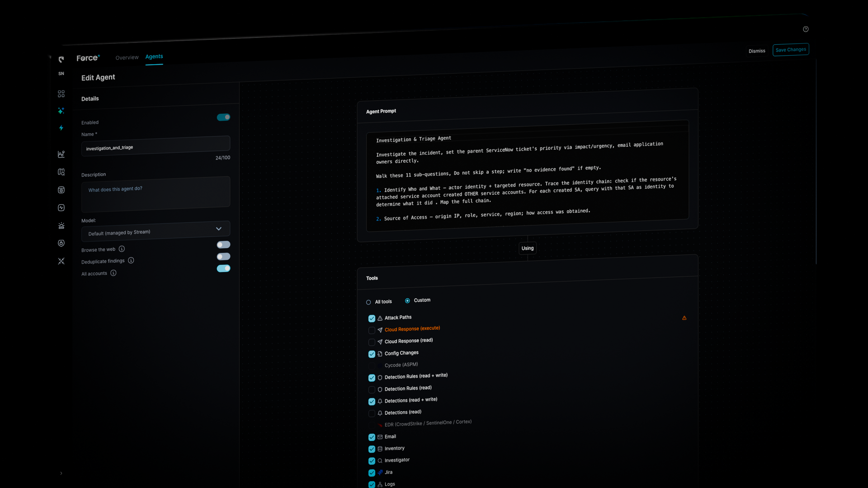Viewport: 868px width, 488px height.
Task: Click the info icon beside Deduplicate findings
Action: (x=131, y=261)
